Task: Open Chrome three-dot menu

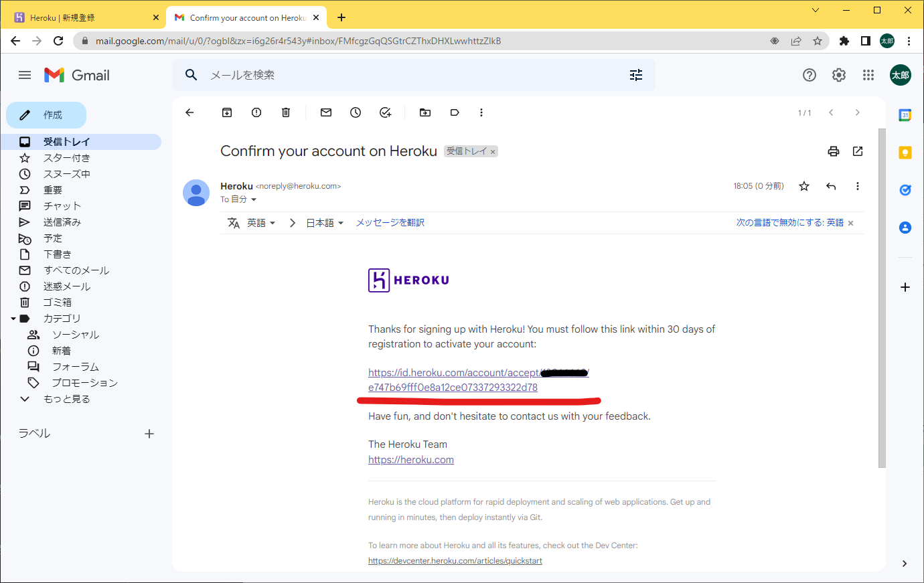Action: 909,41
